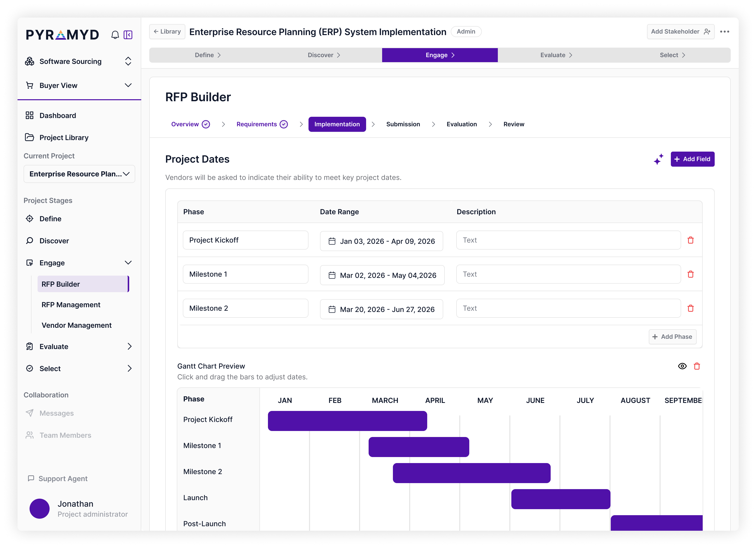Delete the Milestone 2 phase row
756x548 pixels.
(x=690, y=308)
